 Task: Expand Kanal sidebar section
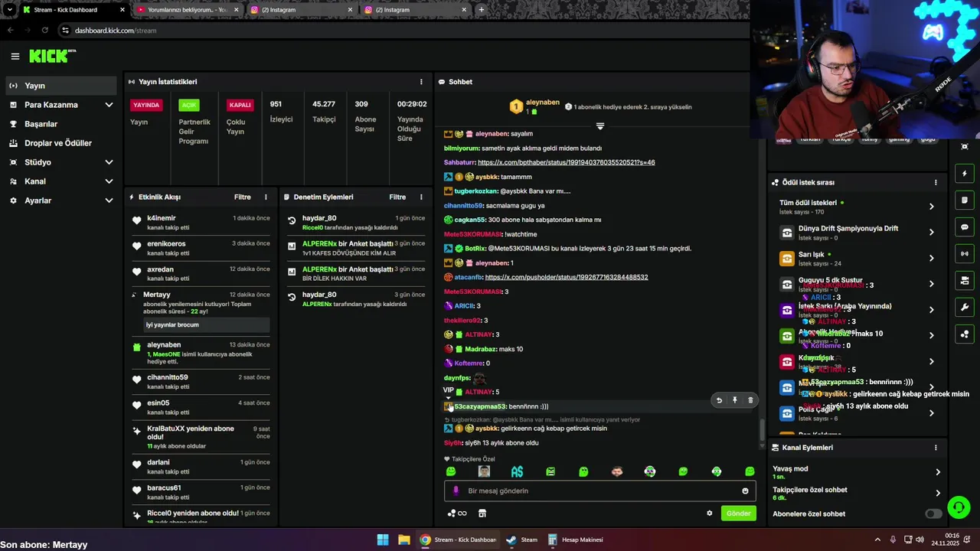(x=109, y=181)
